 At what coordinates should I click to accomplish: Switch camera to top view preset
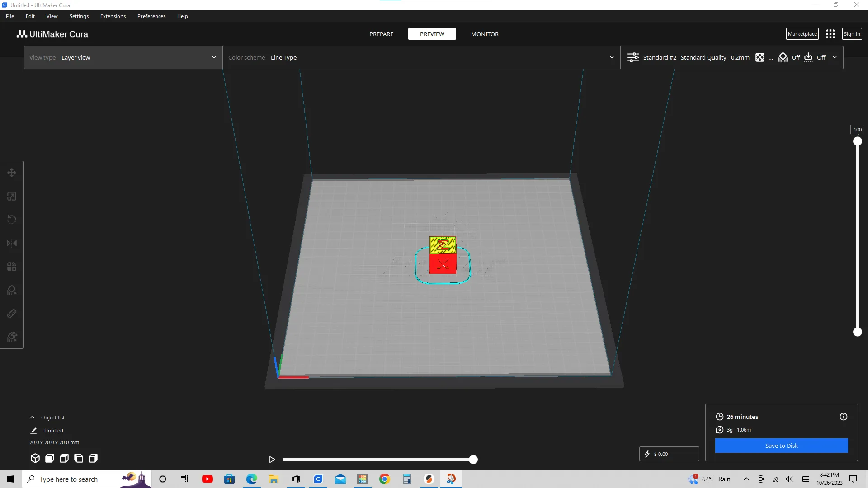(64, 458)
